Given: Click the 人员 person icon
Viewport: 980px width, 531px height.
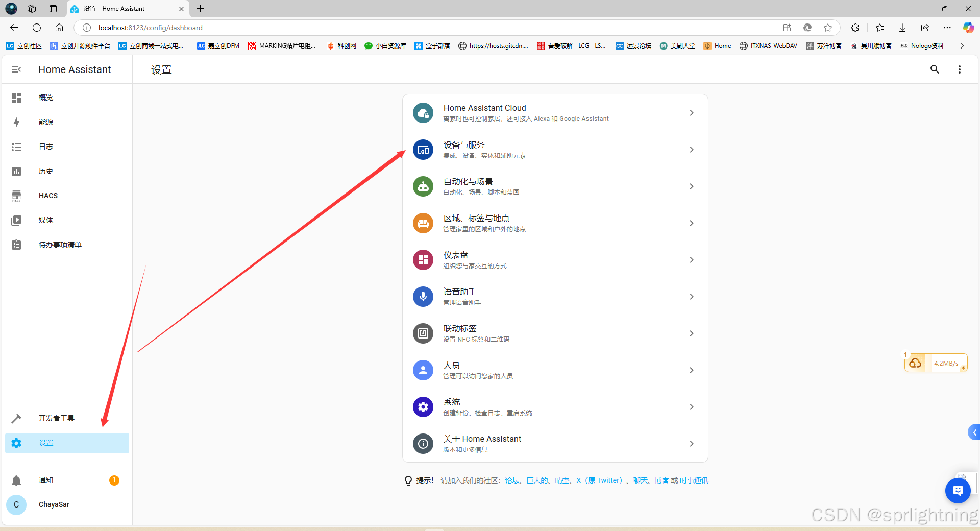Looking at the screenshot, I should [423, 370].
